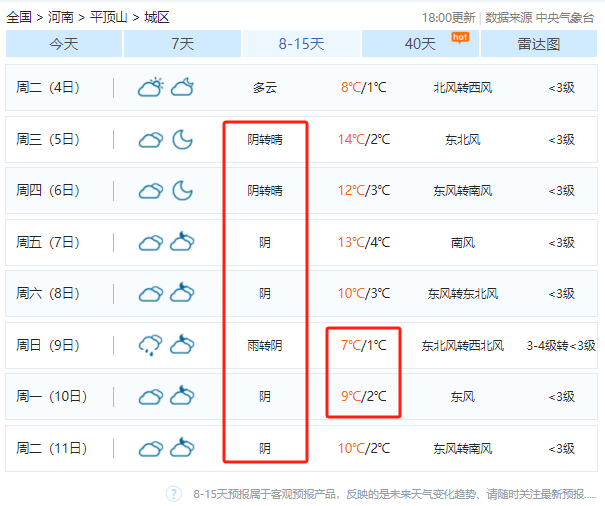
Task: Go to 平顶山 in the breadcrumb
Action: pos(108,17)
